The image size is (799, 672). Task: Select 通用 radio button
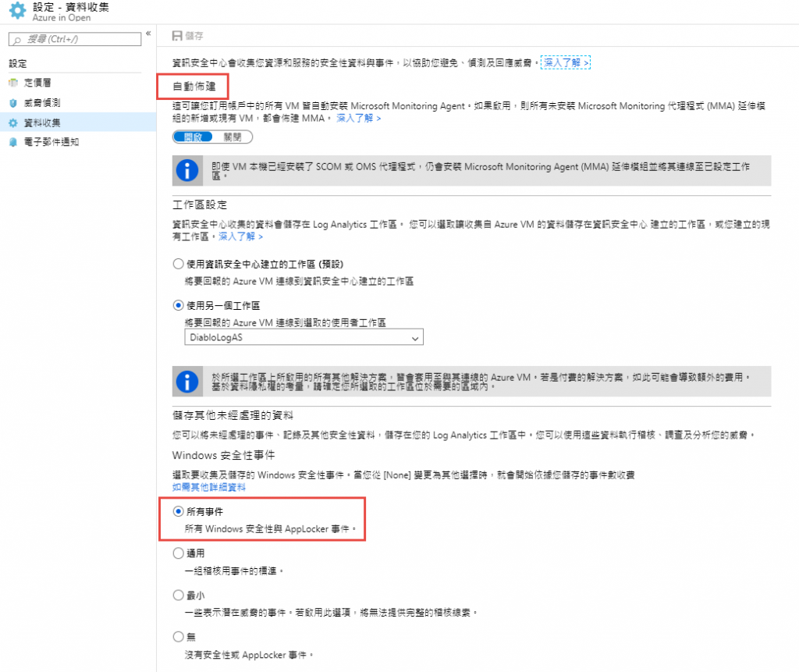(178, 553)
